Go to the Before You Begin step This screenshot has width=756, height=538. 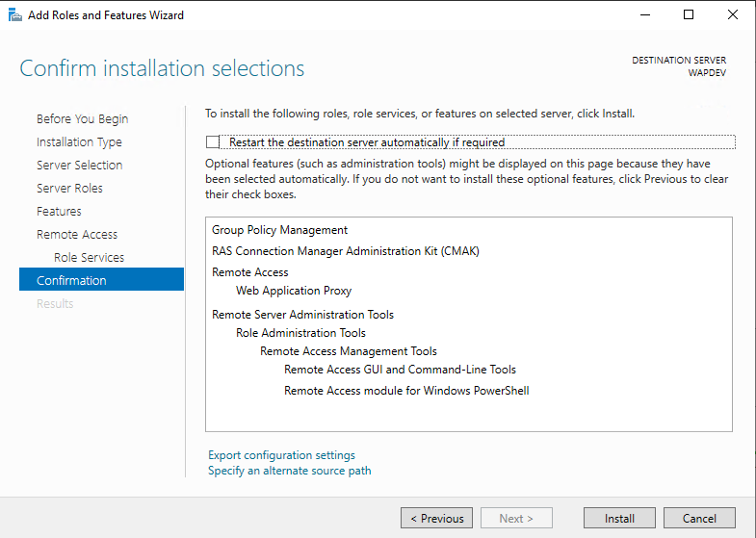click(x=83, y=119)
